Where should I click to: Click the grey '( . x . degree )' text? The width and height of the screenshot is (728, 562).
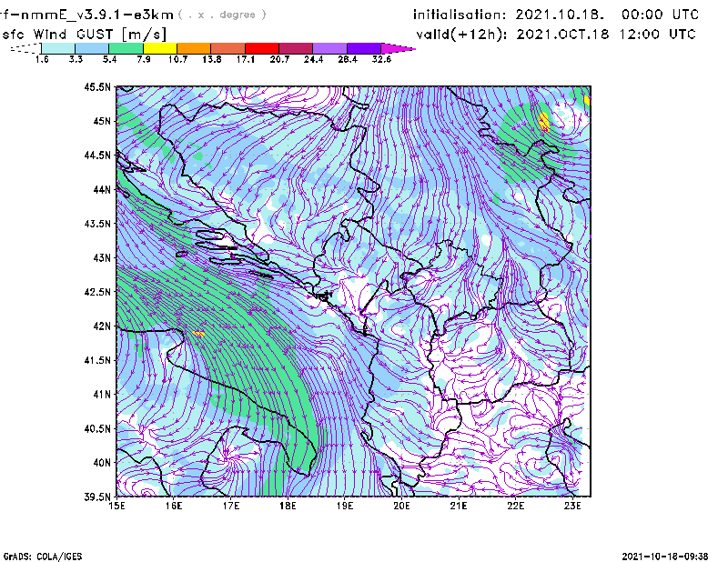222,15
